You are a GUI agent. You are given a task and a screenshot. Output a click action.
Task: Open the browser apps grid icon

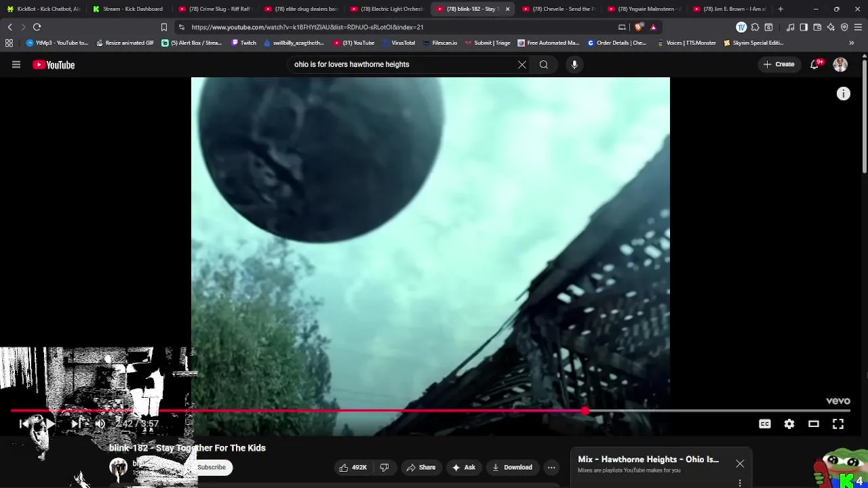[x=9, y=43]
